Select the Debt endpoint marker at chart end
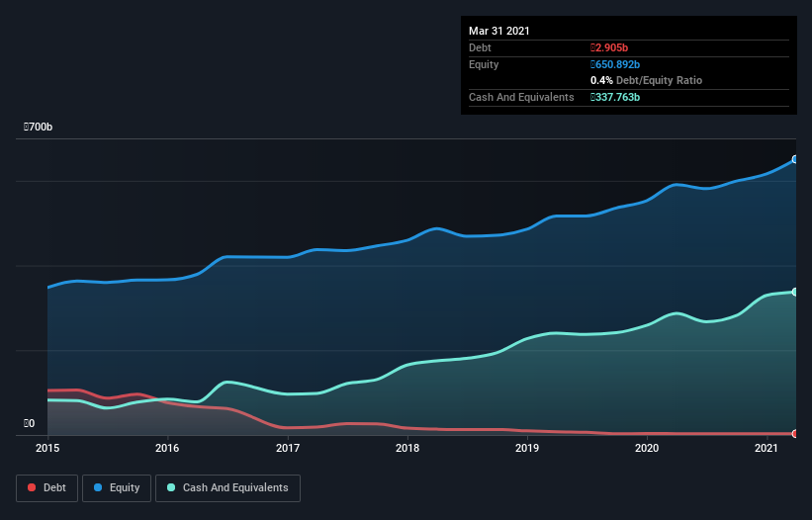The image size is (812, 520). click(795, 434)
